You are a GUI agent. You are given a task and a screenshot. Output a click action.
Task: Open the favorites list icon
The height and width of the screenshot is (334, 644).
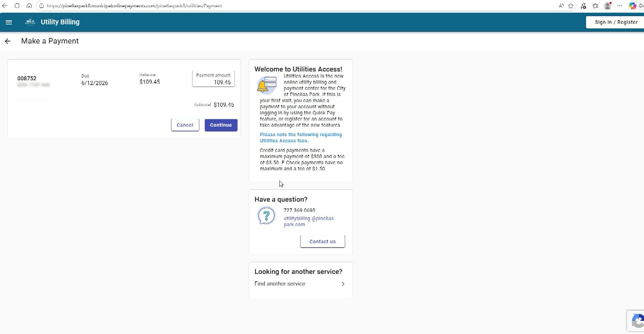(595, 6)
